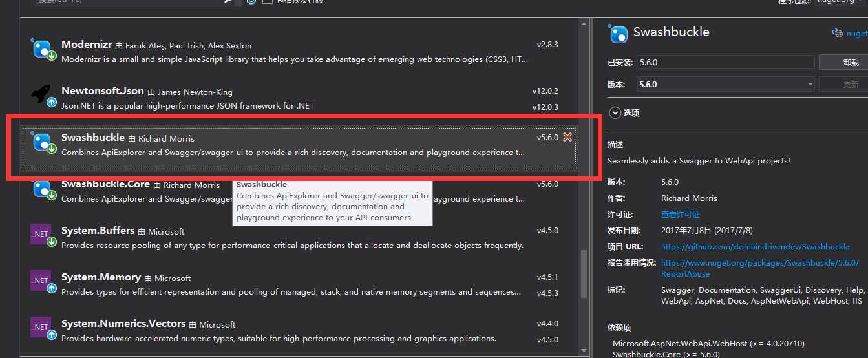Click Newtonsoft.Json installed version v12.0.2
868x358 pixels.
coord(545,91)
